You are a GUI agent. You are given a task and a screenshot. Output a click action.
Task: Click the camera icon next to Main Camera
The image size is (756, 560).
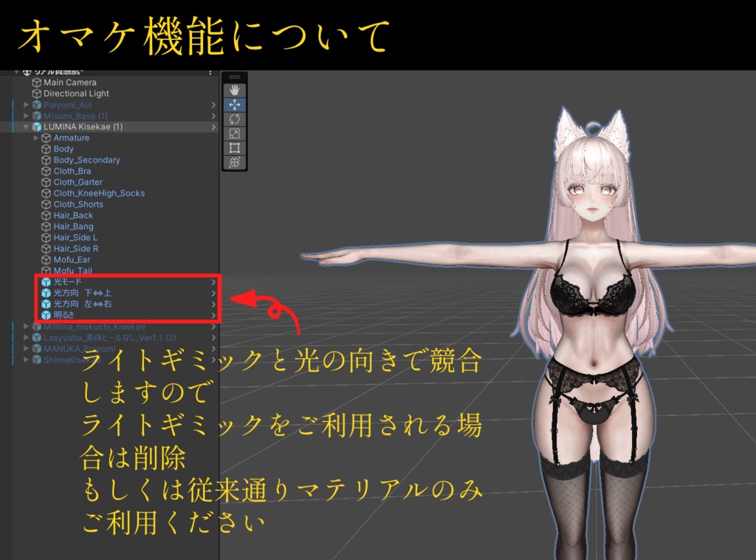[36, 83]
